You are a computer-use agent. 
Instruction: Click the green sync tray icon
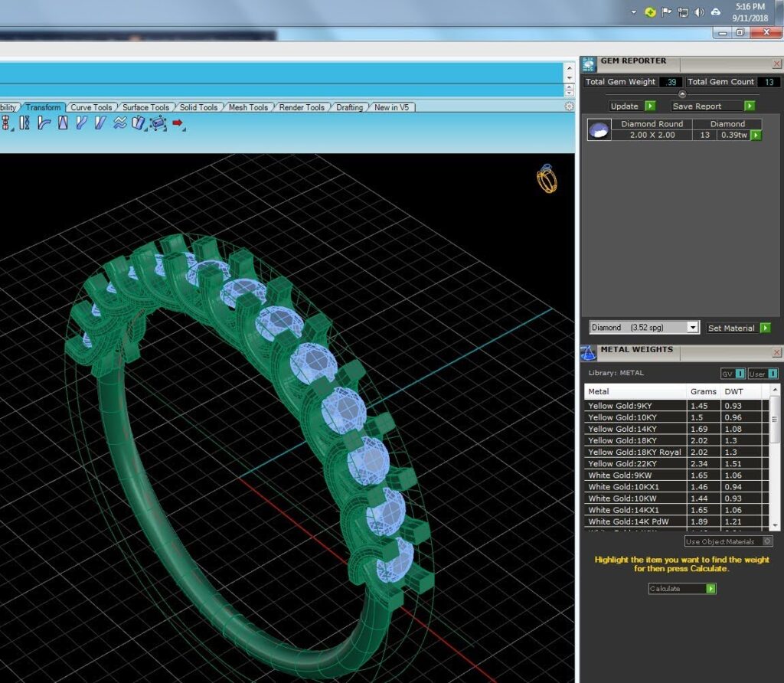[650, 12]
